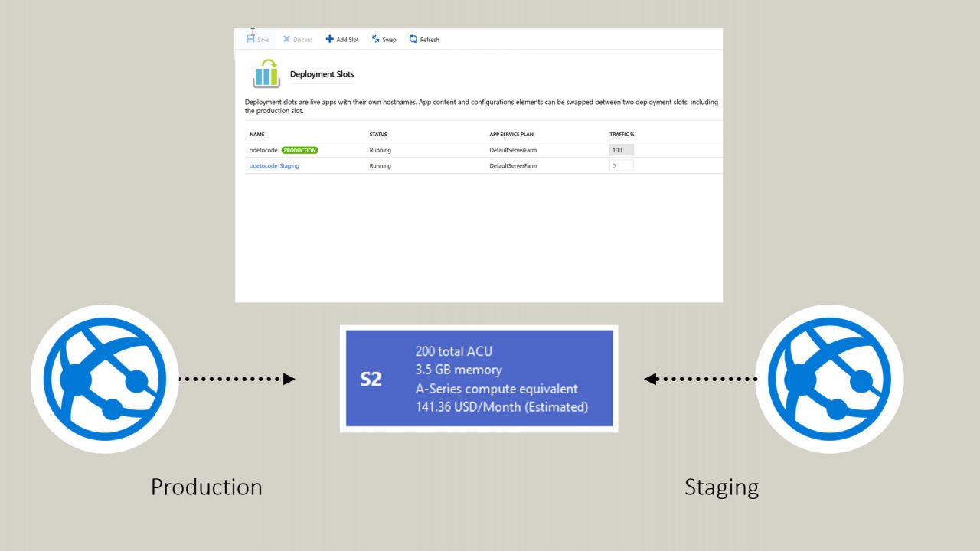Click the 3.5 GB memory text

(x=459, y=370)
